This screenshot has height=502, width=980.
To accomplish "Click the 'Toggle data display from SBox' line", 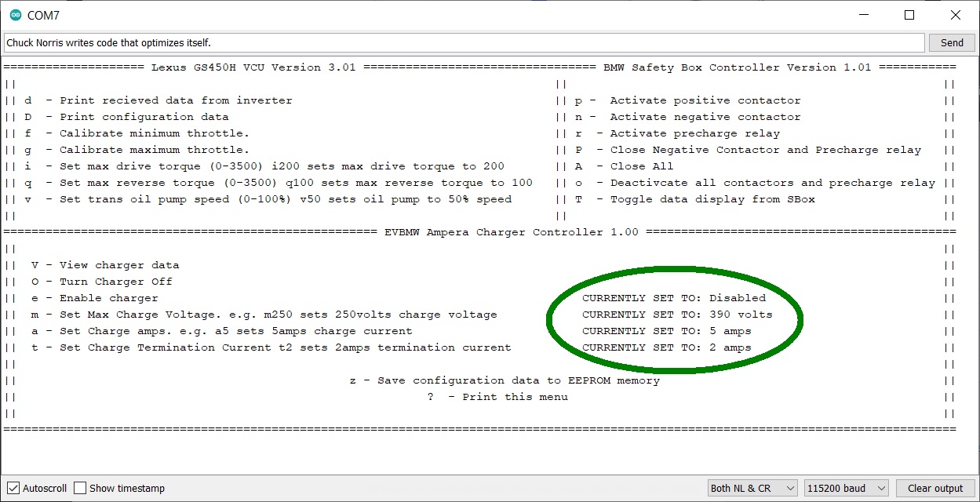I will 695,199.
